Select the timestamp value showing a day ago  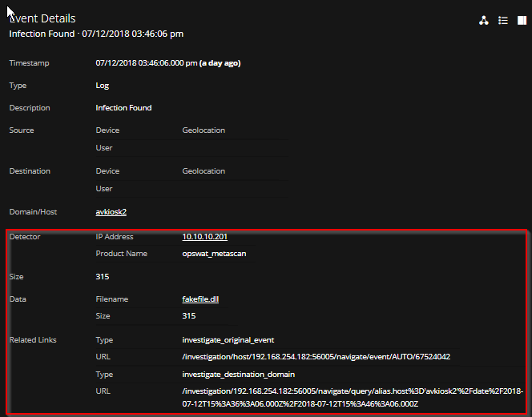(167, 63)
